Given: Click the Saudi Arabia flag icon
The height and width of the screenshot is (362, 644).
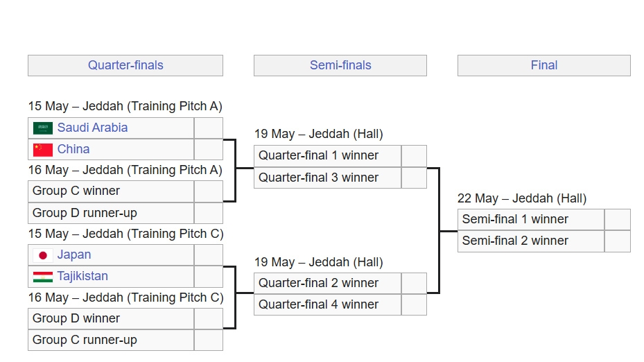Looking at the screenshot, I should pyautogui.click(x=43, y=128).
